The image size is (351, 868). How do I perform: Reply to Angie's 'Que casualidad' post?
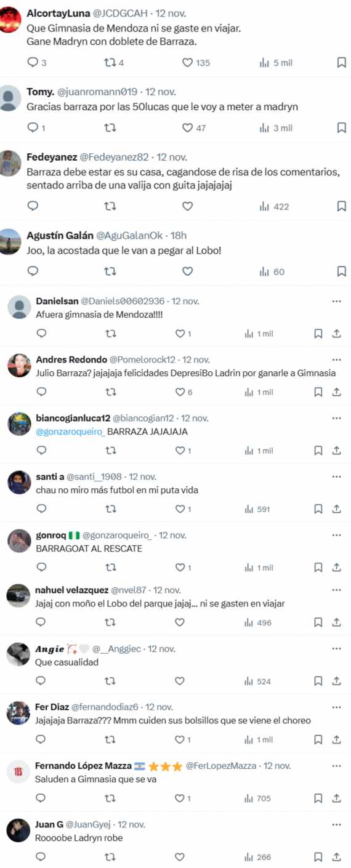click(x=41, y=681)
